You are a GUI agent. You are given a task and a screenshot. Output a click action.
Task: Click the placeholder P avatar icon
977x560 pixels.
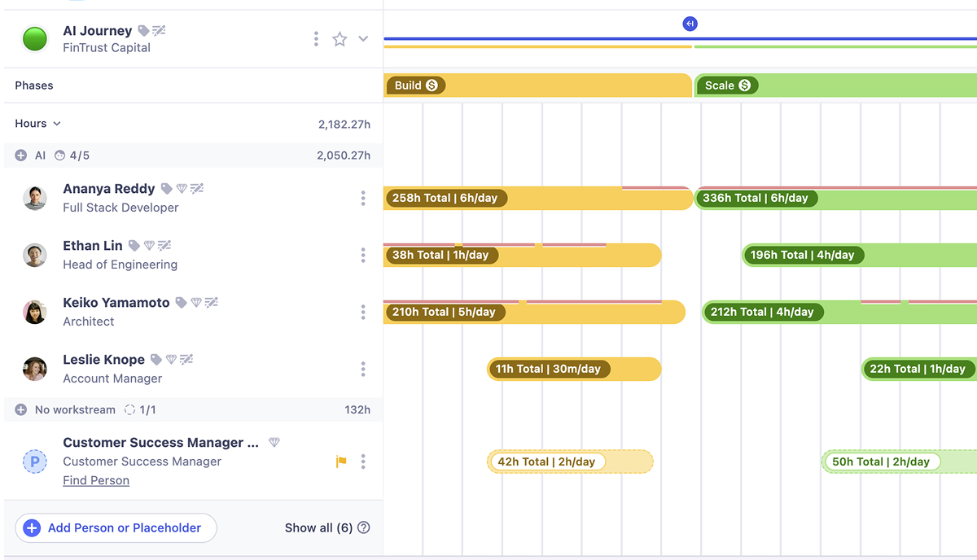click(35, 462)
